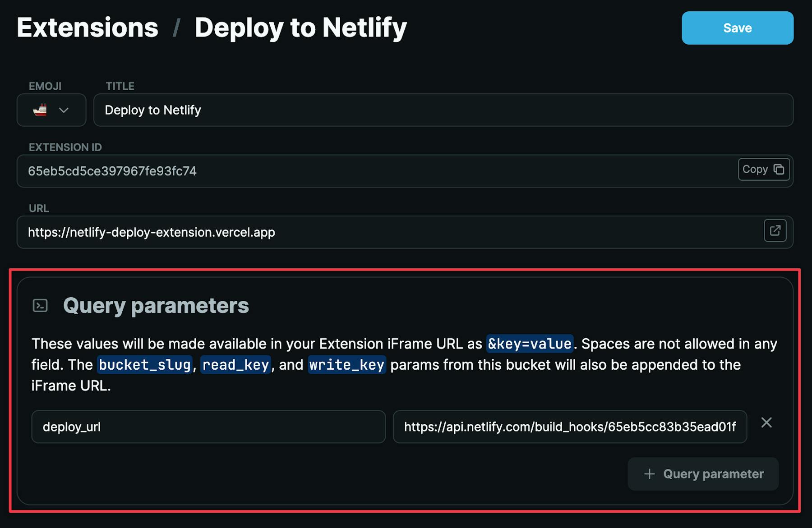Edit the deploy_url key field
The height and width of the screenshot is (528, 812).
[208, 427]
